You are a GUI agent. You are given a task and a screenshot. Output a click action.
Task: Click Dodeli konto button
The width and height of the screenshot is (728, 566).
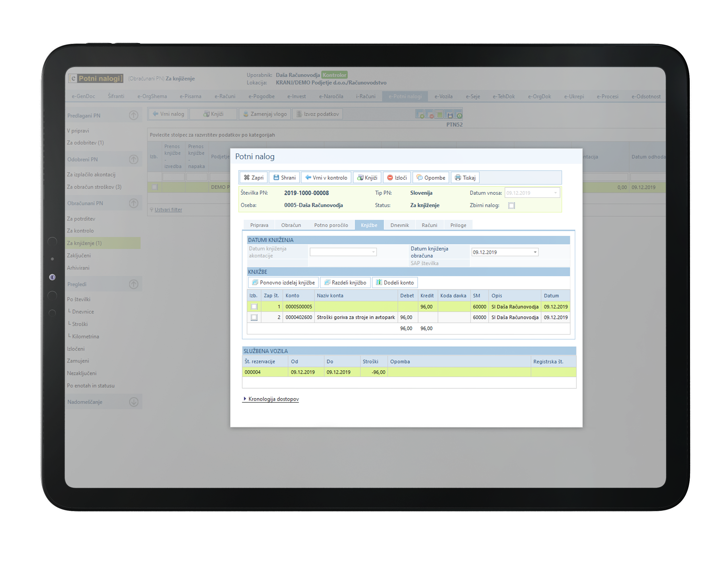point(395,282)
